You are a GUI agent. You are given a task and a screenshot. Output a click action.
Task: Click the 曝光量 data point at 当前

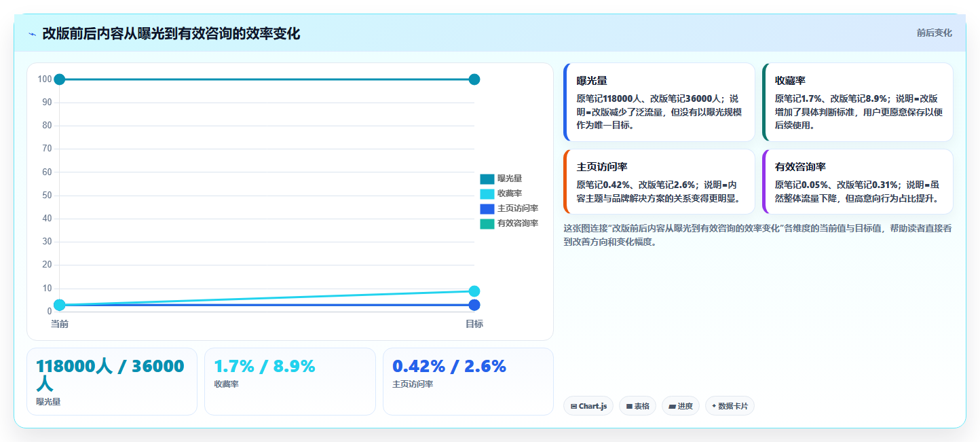point(60,79)
